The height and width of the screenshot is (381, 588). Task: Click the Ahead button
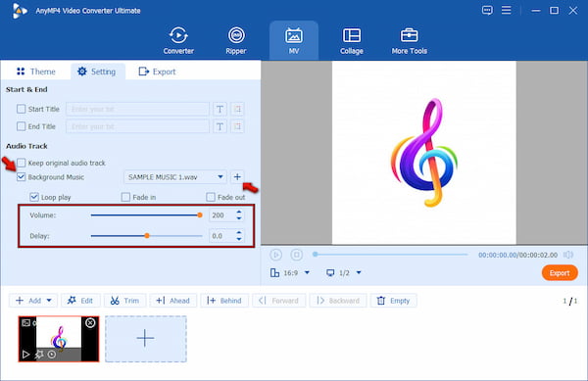pyautogui.click(x=172, y=301)
